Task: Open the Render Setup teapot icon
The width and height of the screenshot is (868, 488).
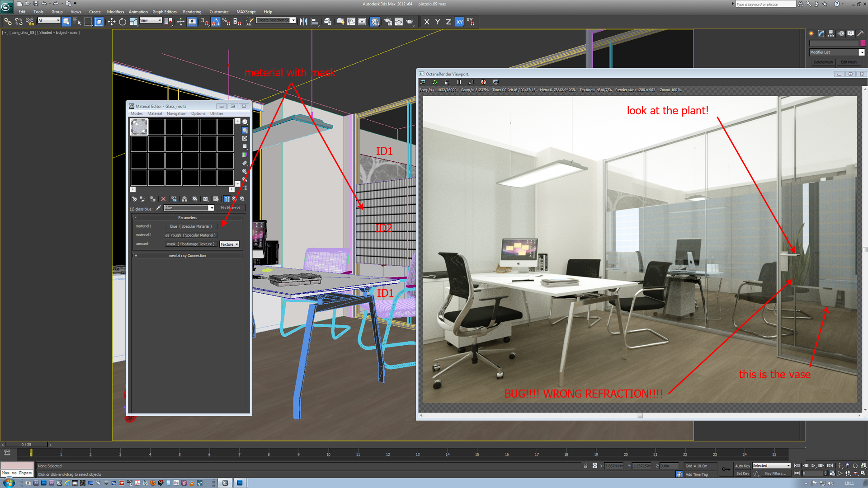Action: point(387,22)
